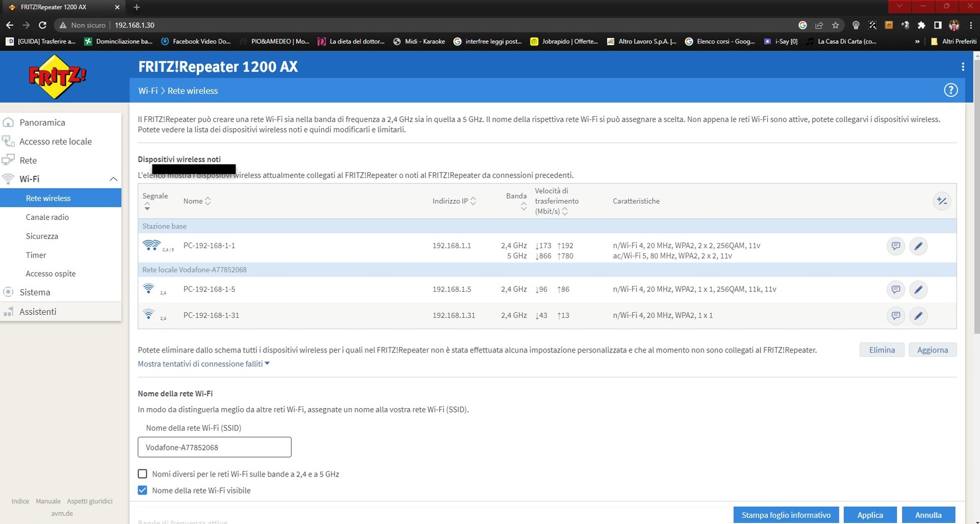Click the Applica button
This screenshot has width=980, height=524.
pyautogui.click(x=870, y=515)
